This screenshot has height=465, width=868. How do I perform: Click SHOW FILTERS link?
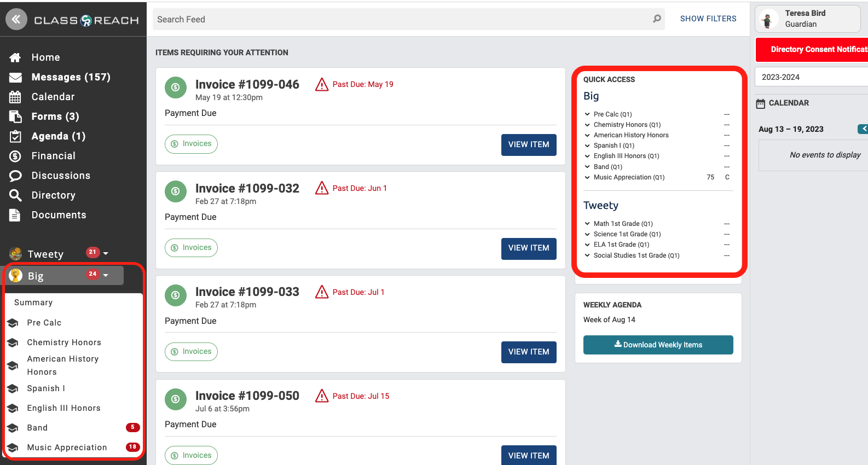pos(708,19)
